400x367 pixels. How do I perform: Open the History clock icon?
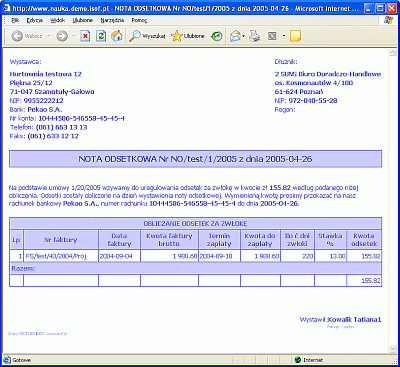[x=217, y=36]
